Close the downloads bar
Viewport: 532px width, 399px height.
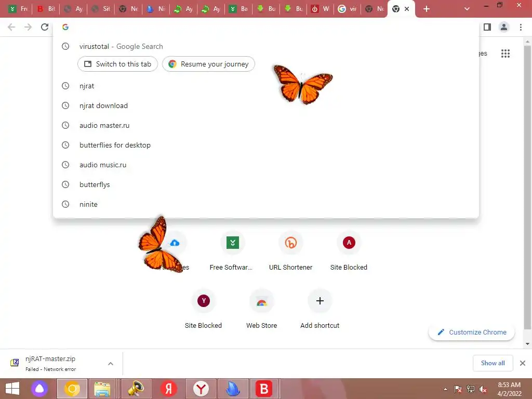[x=523, y=363]
